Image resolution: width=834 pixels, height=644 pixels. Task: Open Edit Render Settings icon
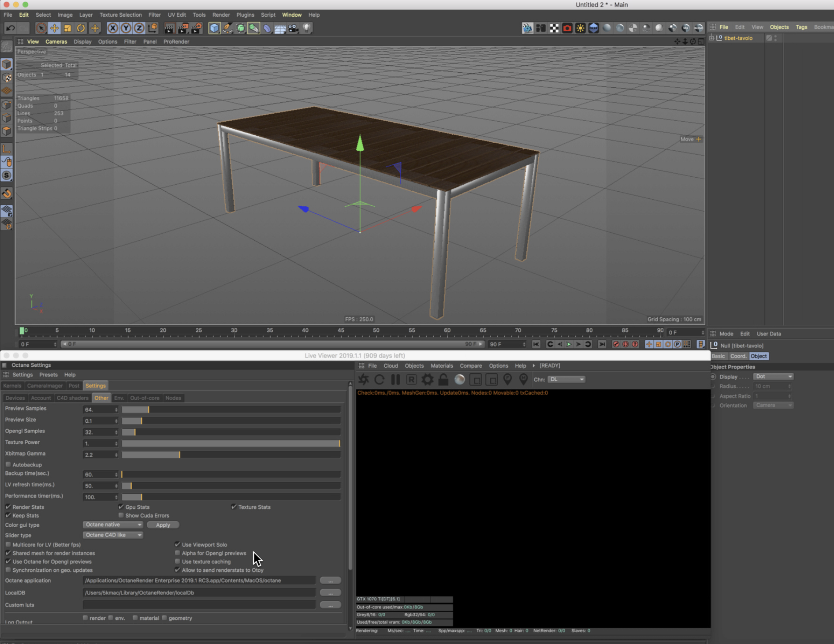196,28
